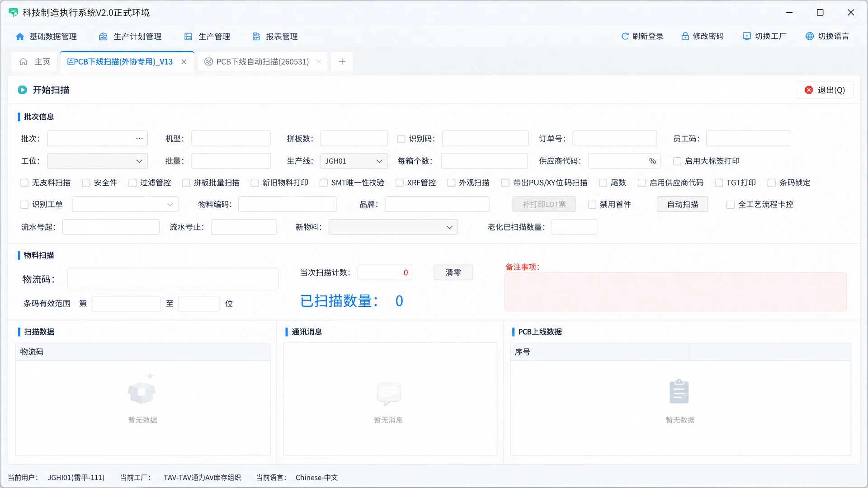This screenshot has width=868, height=488.
Task: Enable SMT唯一性校验 checkbox
Action: [324, 183]
